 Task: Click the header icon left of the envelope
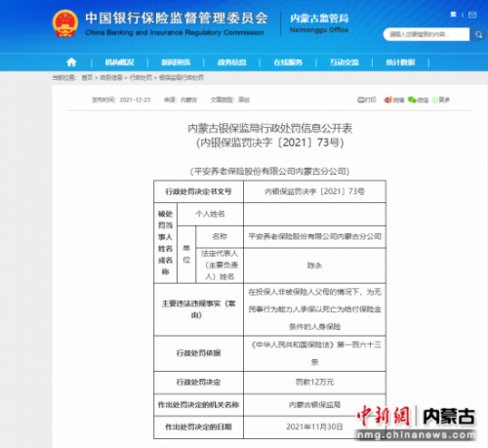click(x=454, y=15)
